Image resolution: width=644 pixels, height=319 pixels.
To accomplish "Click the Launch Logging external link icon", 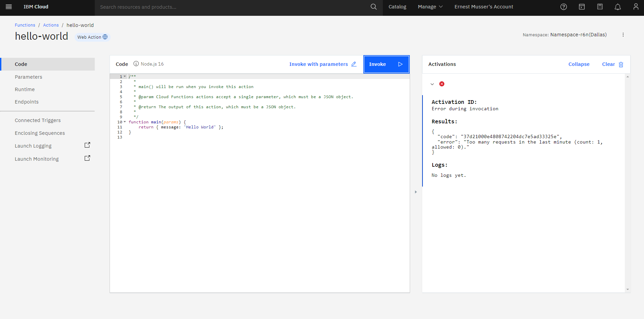I will click(87, 145).
